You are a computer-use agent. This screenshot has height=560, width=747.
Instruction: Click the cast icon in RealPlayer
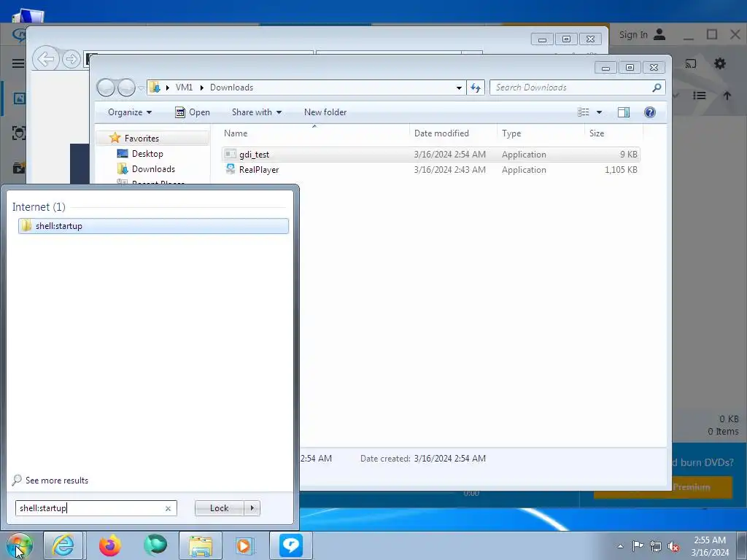[690, 63]
